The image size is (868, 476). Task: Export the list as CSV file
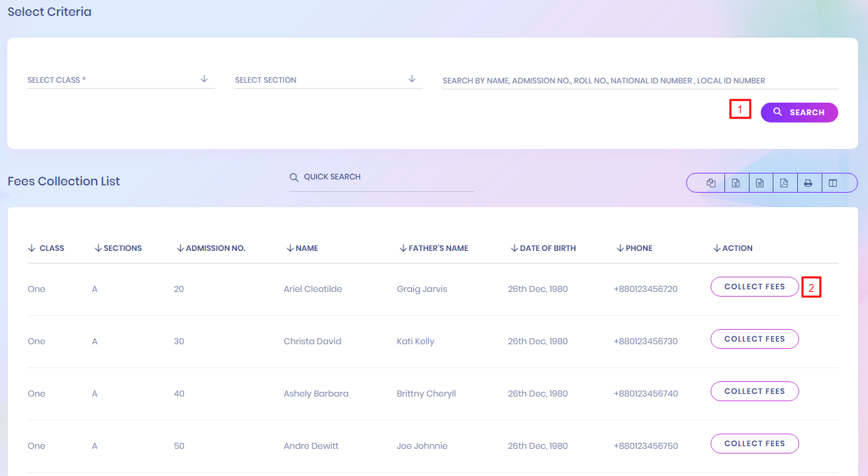click(x=759, y=183)
